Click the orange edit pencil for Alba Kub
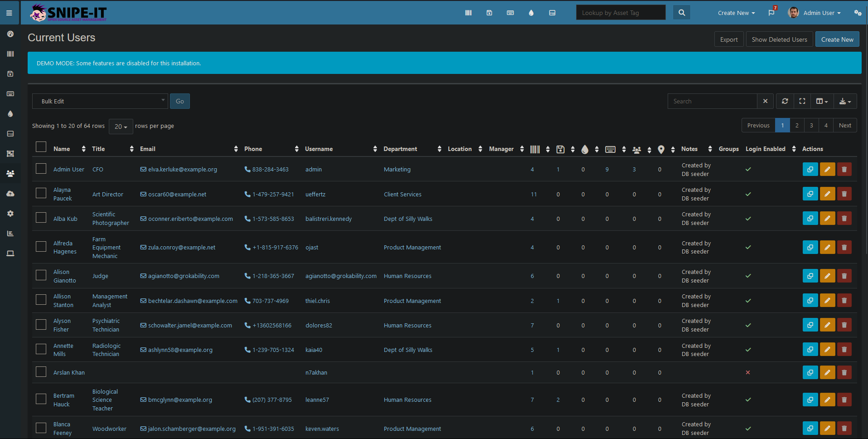 [x=827, y=219]
